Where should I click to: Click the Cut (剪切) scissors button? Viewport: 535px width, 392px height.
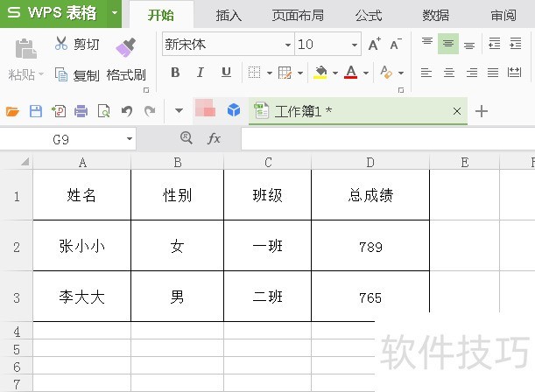(x=77, y=45)
